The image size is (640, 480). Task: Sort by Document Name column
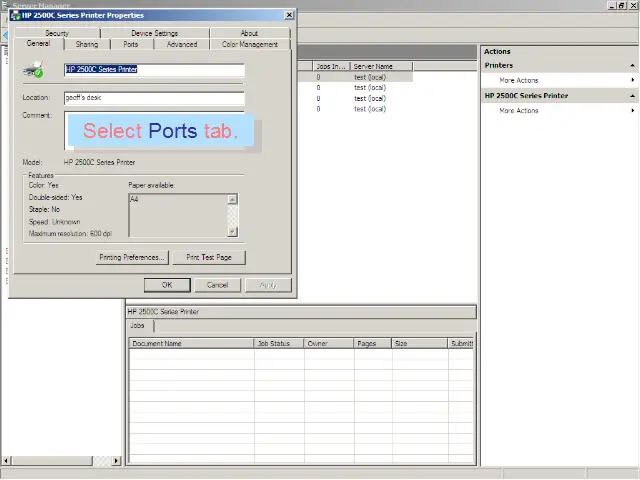pos(191,343)
